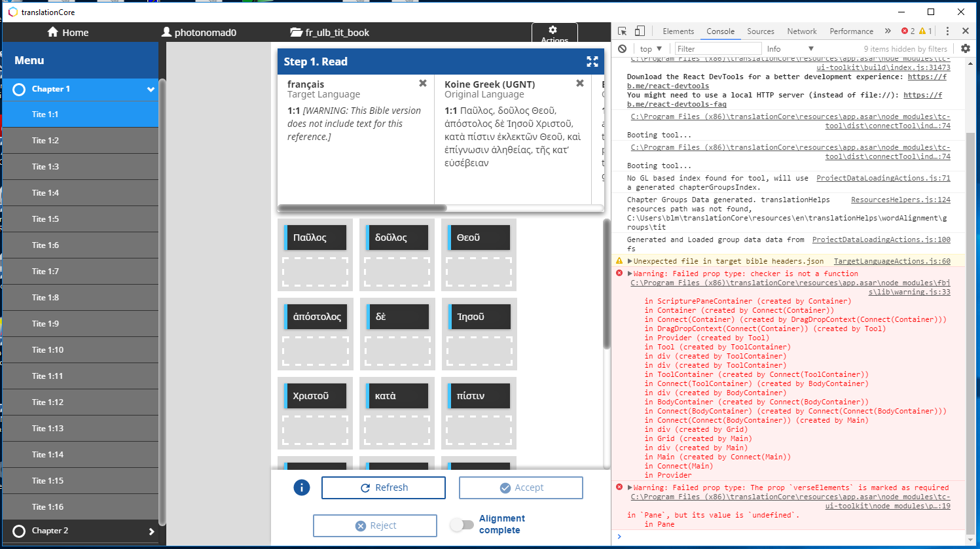
Task: Click the Θεοῦ Greek word card
Action: coord(479,238)
